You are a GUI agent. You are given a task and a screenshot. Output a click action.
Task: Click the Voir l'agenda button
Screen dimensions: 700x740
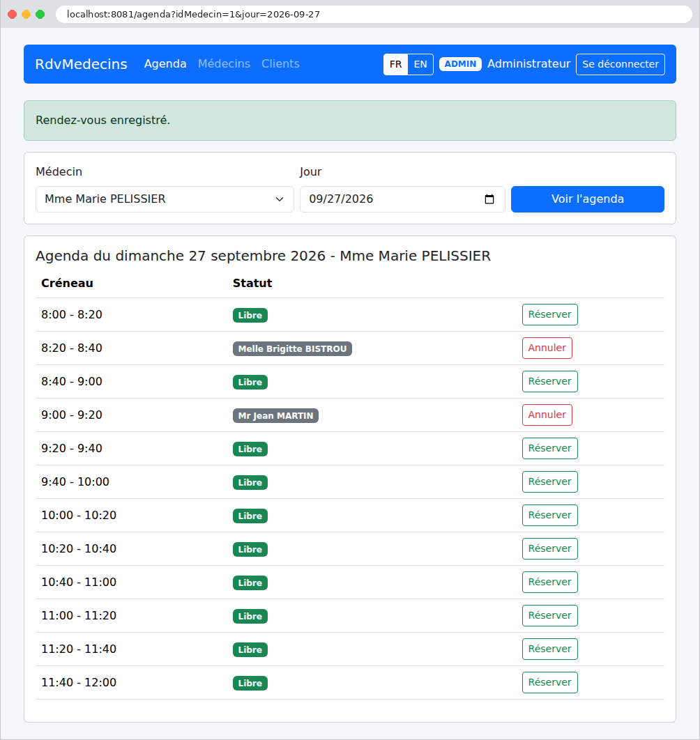(x=588, y=199)
